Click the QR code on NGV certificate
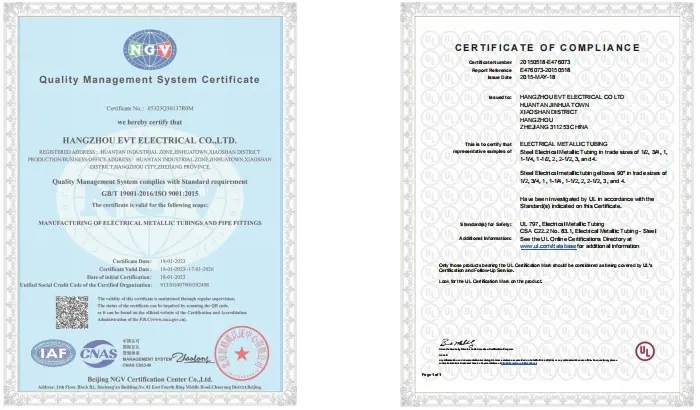This screenshot has height=410, width=700. point(72,313)
